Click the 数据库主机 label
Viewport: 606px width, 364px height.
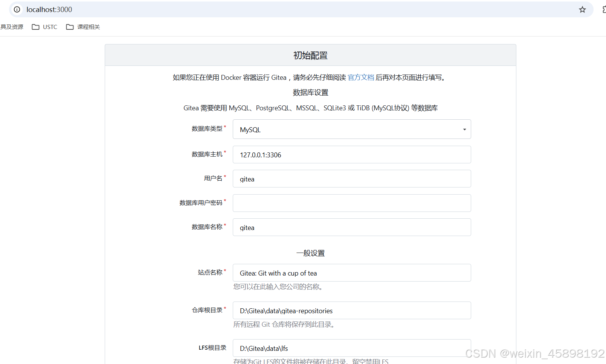pos(207,154)
